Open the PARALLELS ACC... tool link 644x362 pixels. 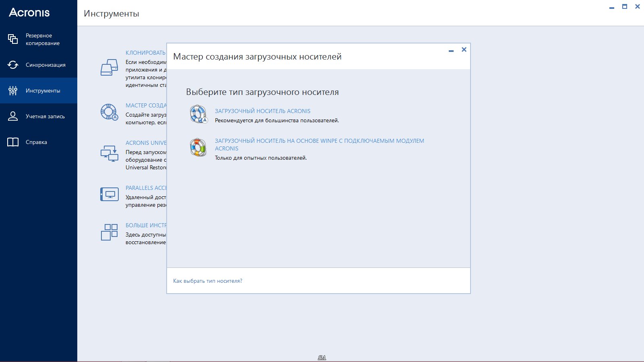pyautogui.click(x=146, y=188)
